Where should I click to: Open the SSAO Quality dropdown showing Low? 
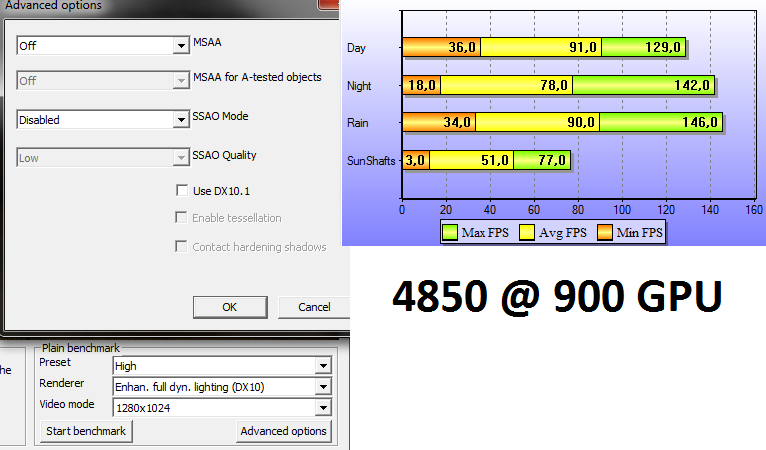point(103,158)
